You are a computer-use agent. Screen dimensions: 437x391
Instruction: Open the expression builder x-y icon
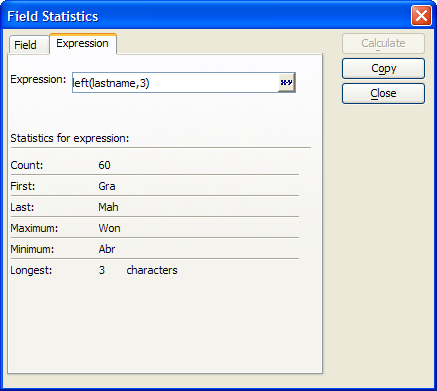pyautogui.click(x=286, y=82)
